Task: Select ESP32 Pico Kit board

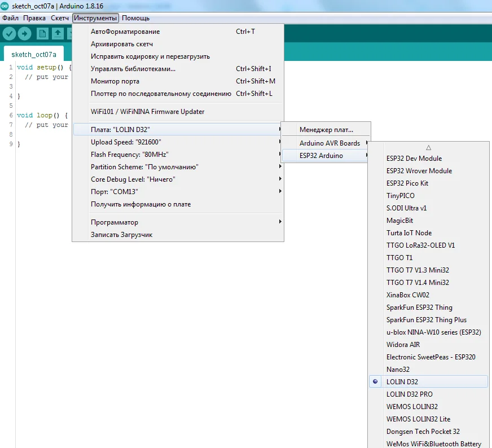Action: tap(429, 183)
